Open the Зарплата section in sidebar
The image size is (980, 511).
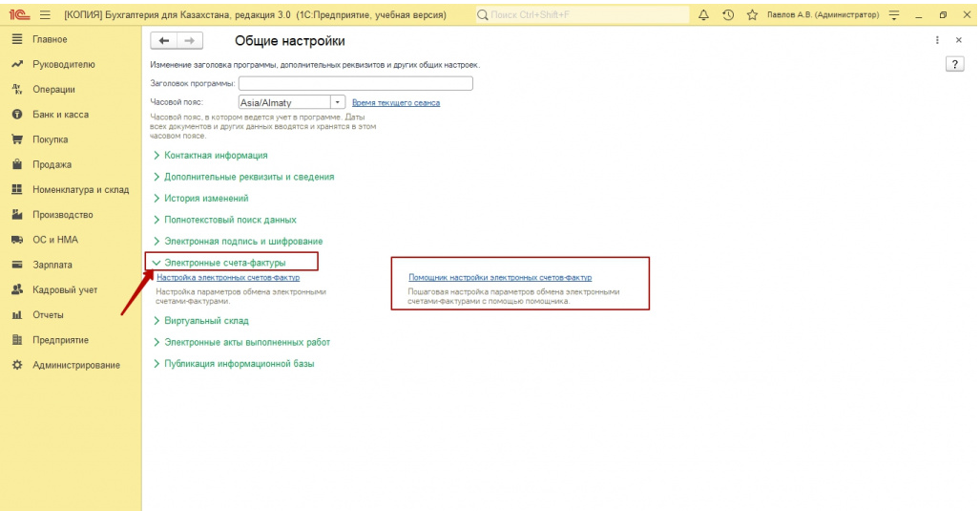coord(52,265)
